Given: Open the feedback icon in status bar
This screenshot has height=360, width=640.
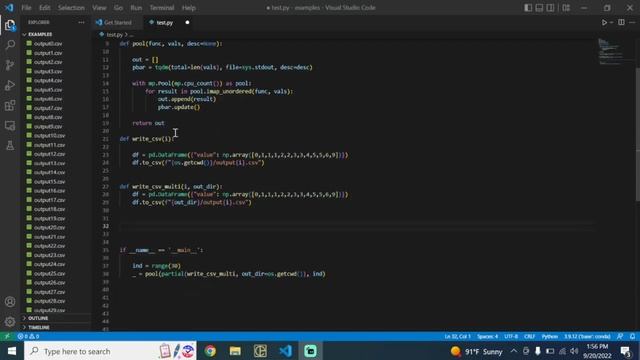Looking at the screenshot, I should 620,336.
